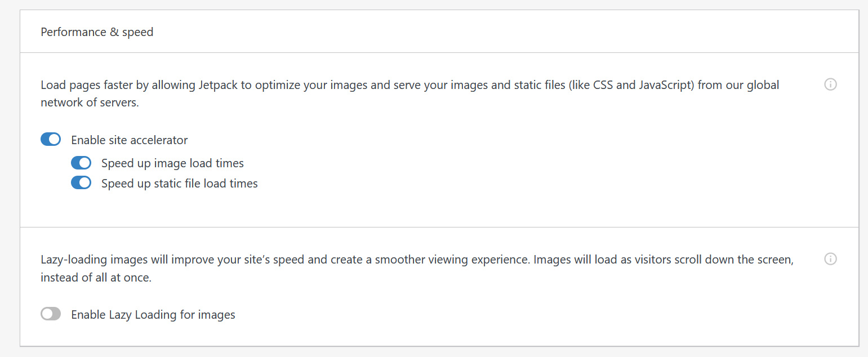868x357 pixels.
Task: Switch off Speed up static file load times
Action: (81, 183)
